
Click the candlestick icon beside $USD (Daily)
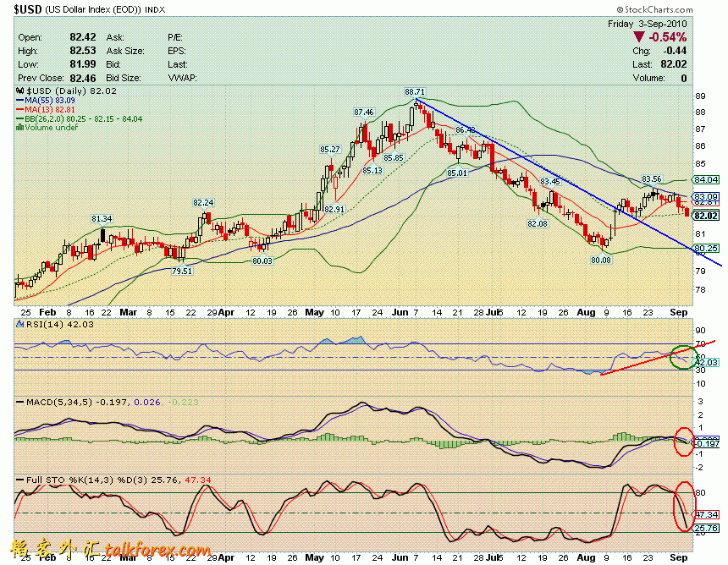[20, 91]
